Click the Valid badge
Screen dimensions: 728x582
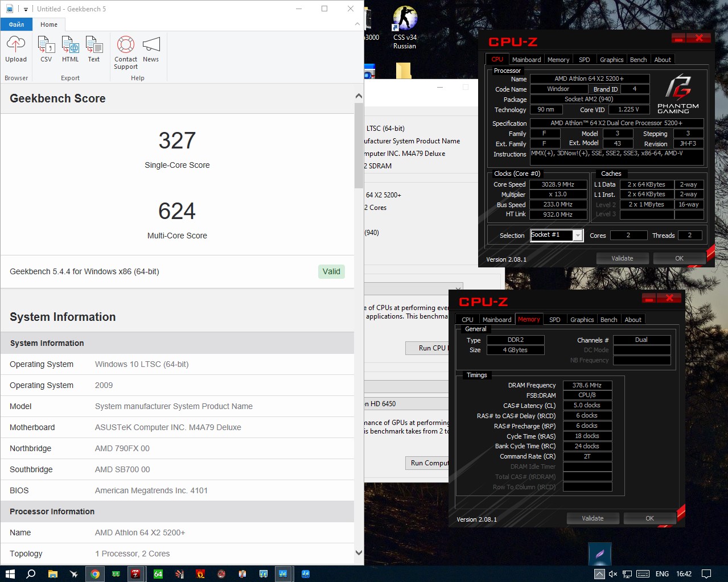coord(331,271)
